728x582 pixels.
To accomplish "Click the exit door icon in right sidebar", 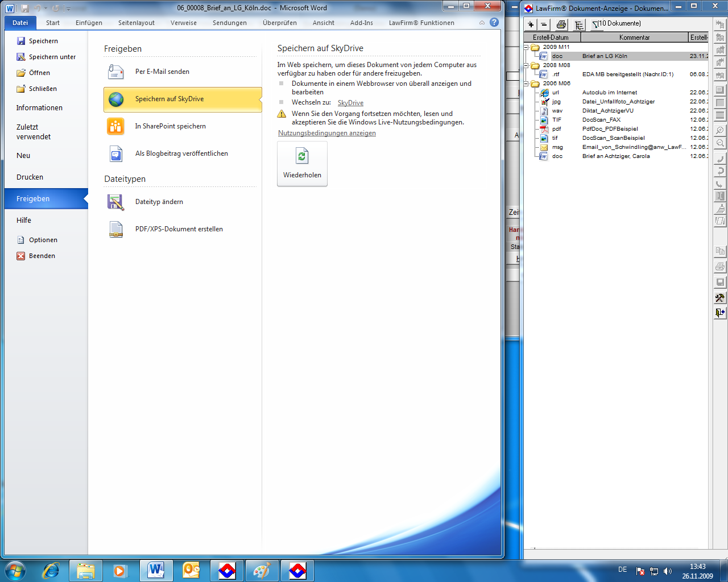I will 720,313.
